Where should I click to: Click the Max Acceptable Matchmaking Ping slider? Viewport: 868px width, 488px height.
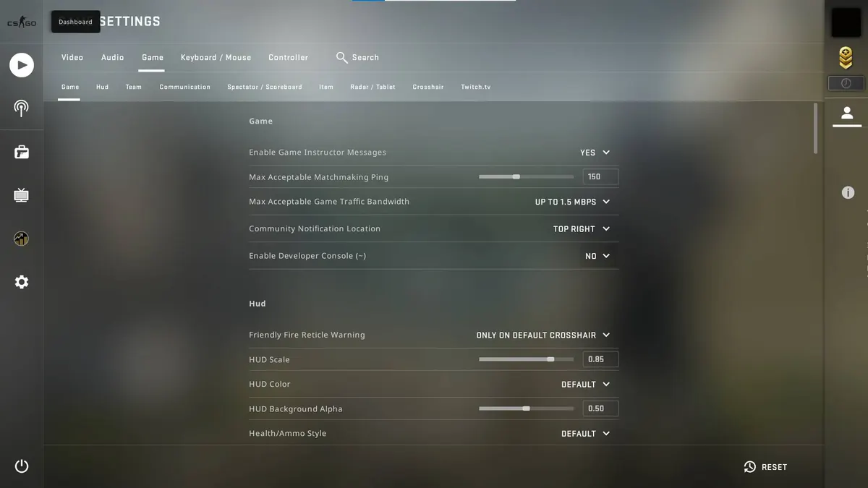coord(526,176)
